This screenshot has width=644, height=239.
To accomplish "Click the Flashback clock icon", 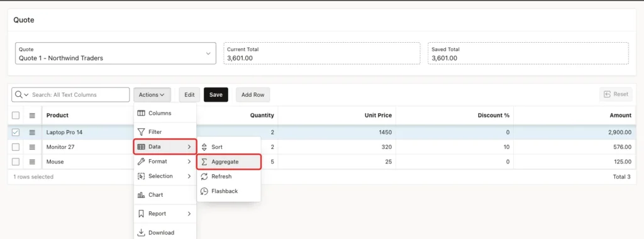I will (204, 191).
